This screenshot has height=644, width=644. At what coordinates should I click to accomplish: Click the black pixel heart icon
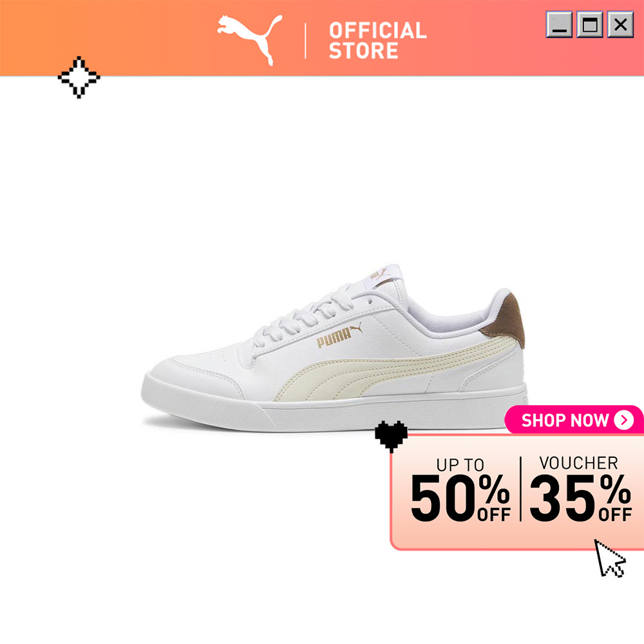pos(391,436)
